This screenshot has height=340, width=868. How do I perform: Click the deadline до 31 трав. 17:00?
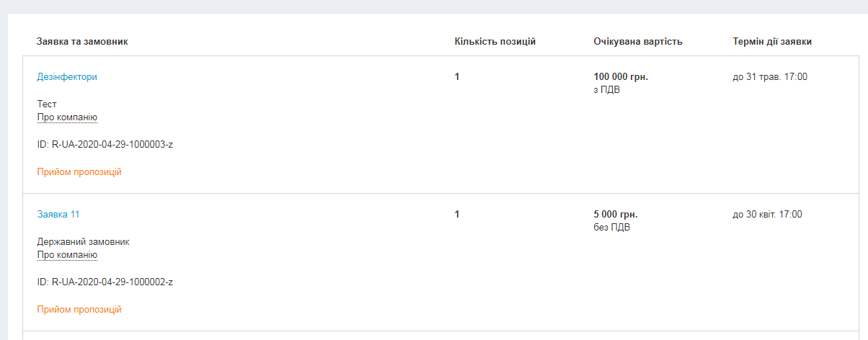pyautogui.click(x=770, y=77)
